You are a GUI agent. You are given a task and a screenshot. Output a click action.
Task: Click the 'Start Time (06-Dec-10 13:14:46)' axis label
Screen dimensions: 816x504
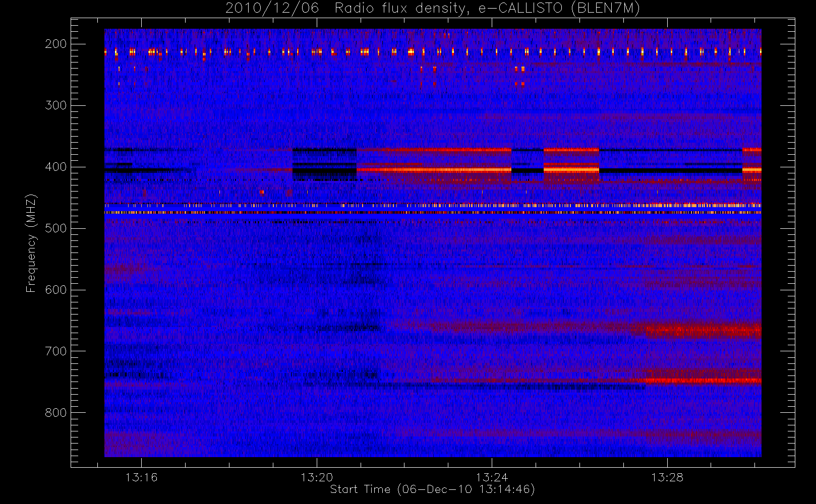(x=432, y=489)
